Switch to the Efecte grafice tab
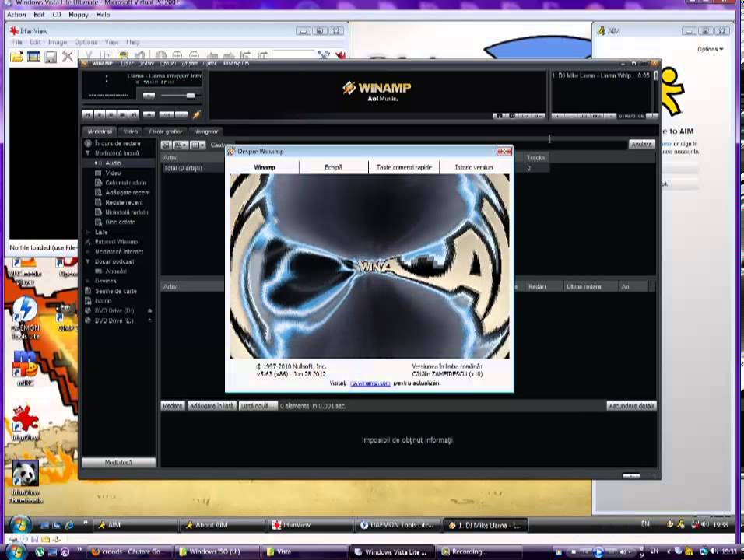744x560 pixels. [166, 131]
